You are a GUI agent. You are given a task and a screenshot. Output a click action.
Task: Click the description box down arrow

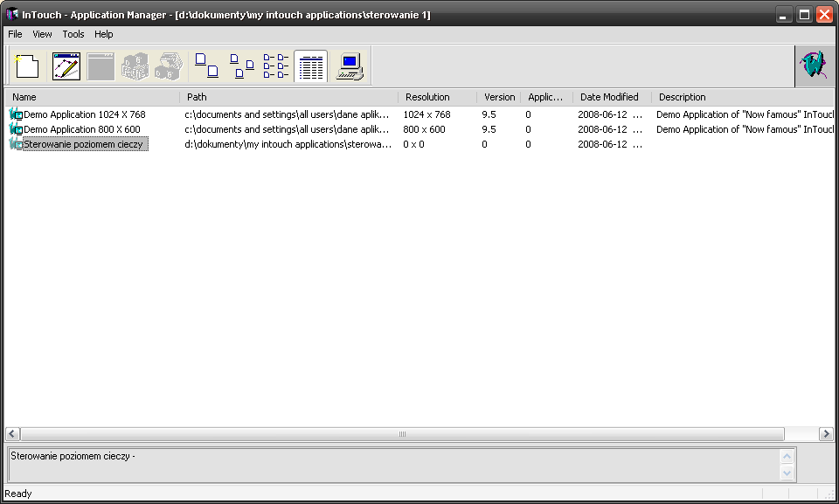787,473
